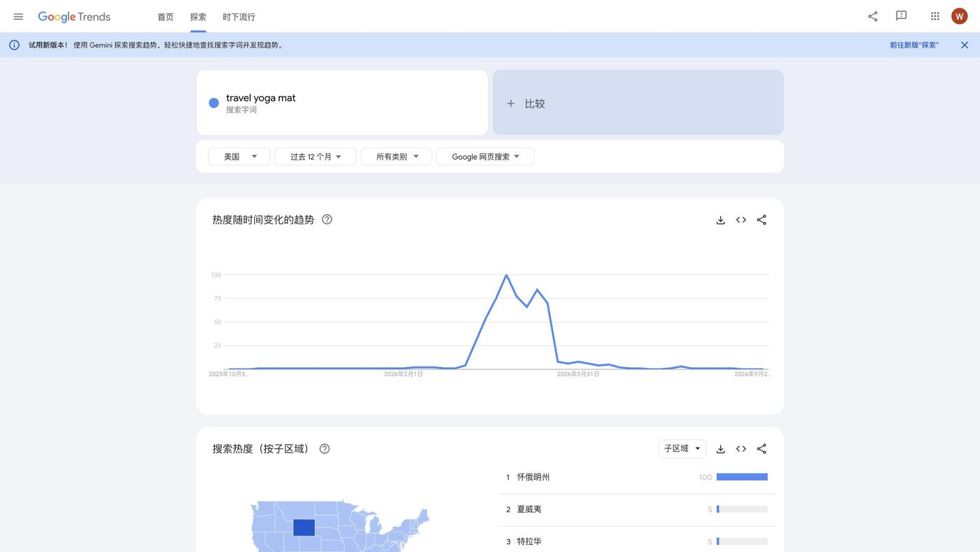Image resolution: width=980 pixels, height=552 pixels.
Task: Select the 探索 tab
Action: click(x=198, y=17)
